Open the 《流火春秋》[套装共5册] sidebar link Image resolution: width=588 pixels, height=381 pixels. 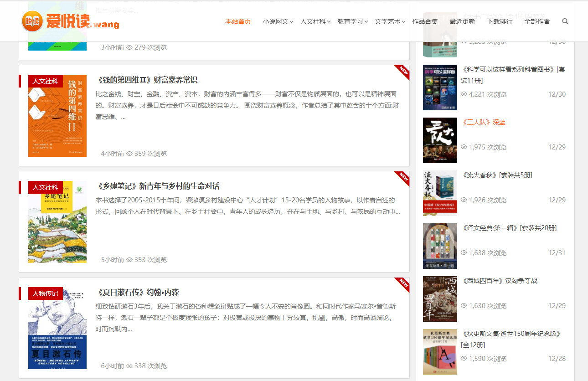497,175
